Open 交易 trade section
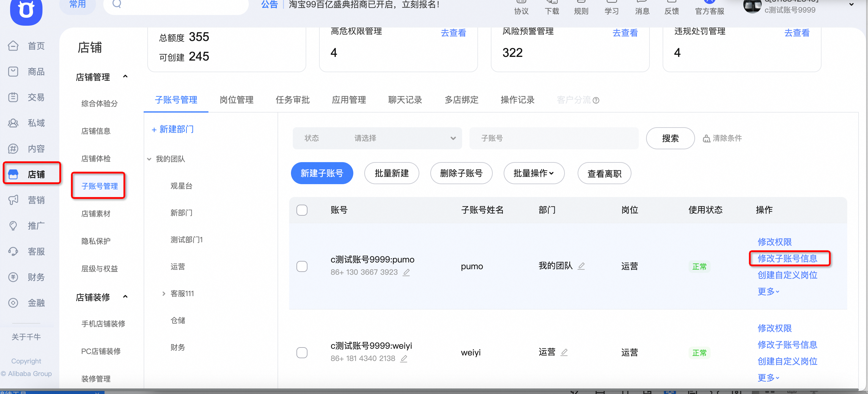This screenshot has width=868, height=394. pos(26,97)
